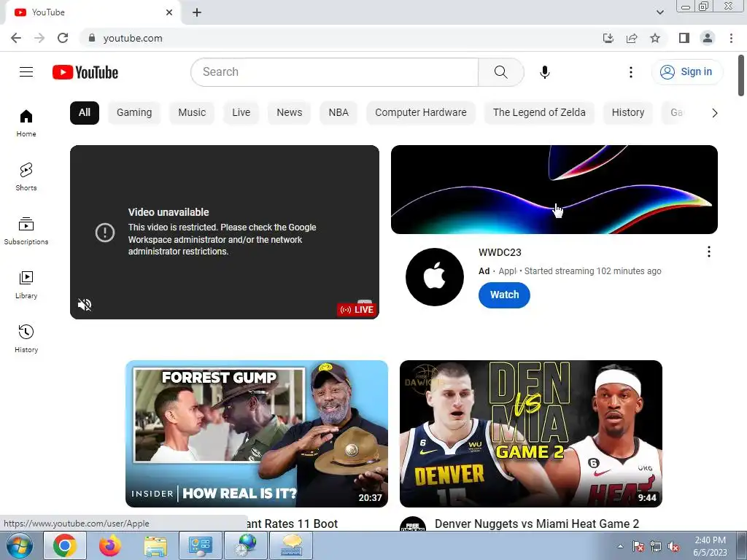This screenshot has width=747, height=560.
Task: Open the Windows Start menu
Action: [x=19, y=545]
